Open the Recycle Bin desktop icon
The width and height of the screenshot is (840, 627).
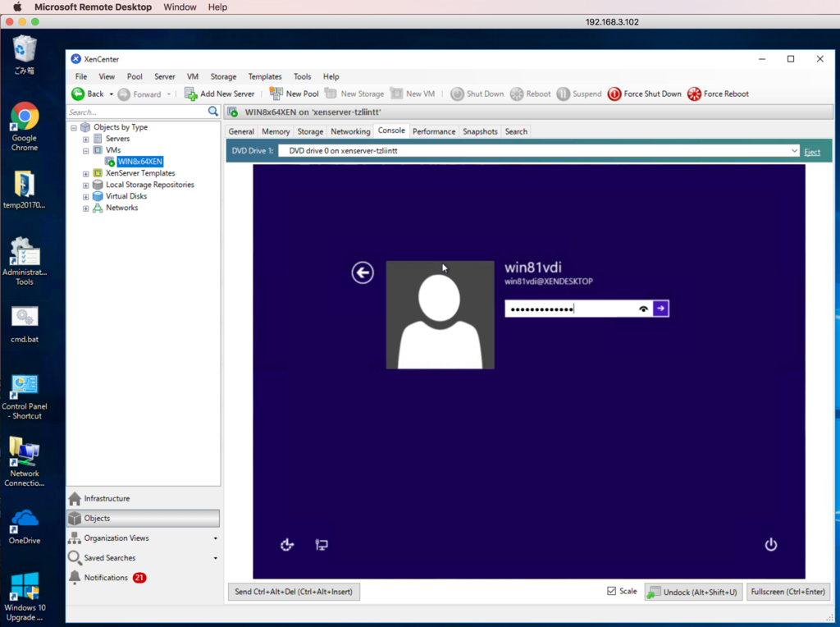[x=24, y=55]
